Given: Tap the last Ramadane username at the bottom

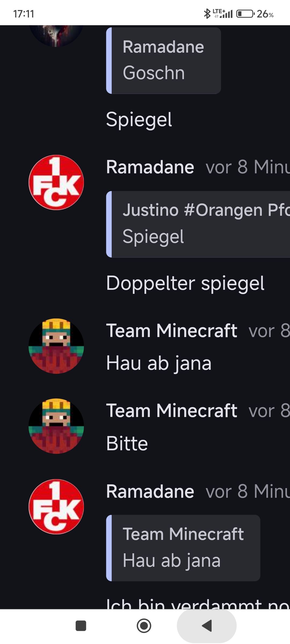Looking at the screenshot, I should point(150,491).
